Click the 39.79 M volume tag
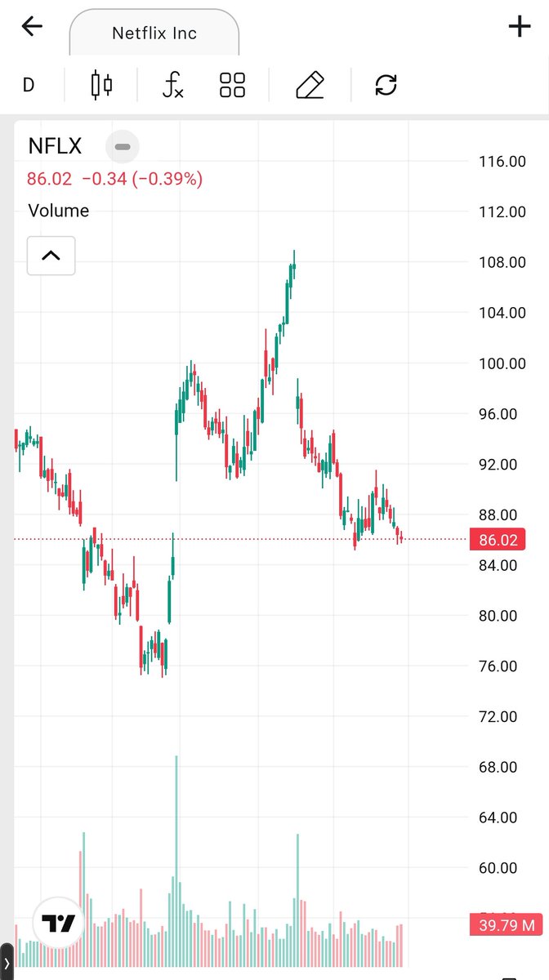Image resolution: width=549 pixels, height=980 pixels. click(x=504, y=925)
